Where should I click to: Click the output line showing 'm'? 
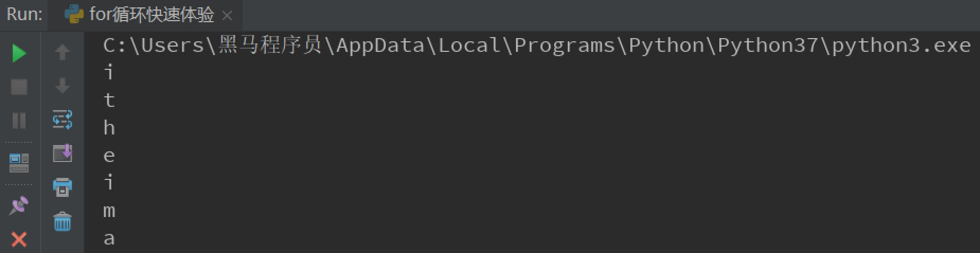click(x=109, y=211)
